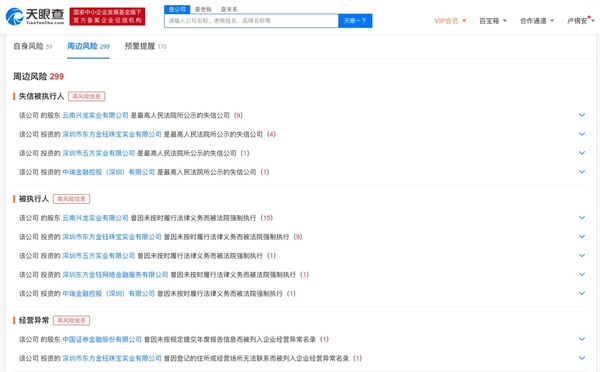Open 中国证券金融股份有限公司 link
The image size is (600, 372).
[x=102, y=339]
